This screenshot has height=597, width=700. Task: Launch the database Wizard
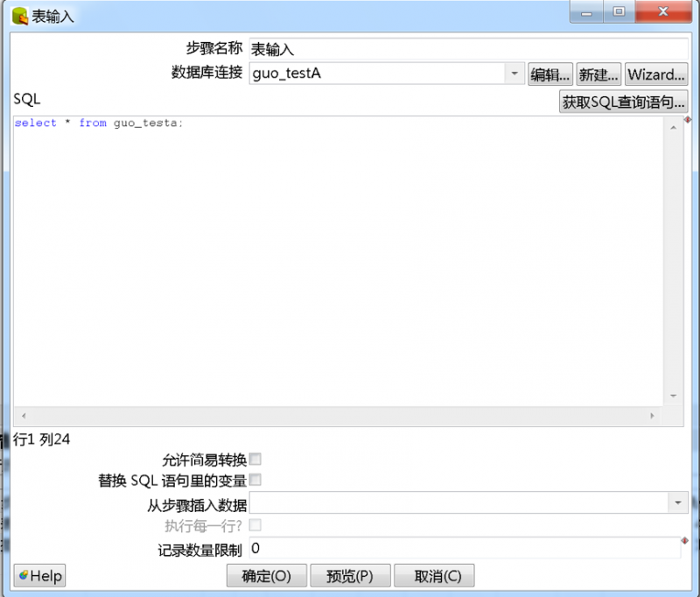coord(655,74)
